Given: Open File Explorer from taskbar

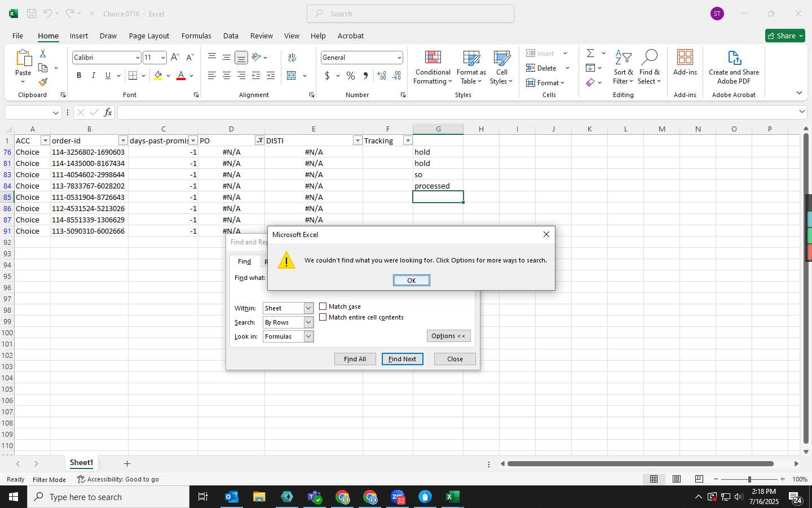Looking at the screenshot, I should (x=259, y=497).
